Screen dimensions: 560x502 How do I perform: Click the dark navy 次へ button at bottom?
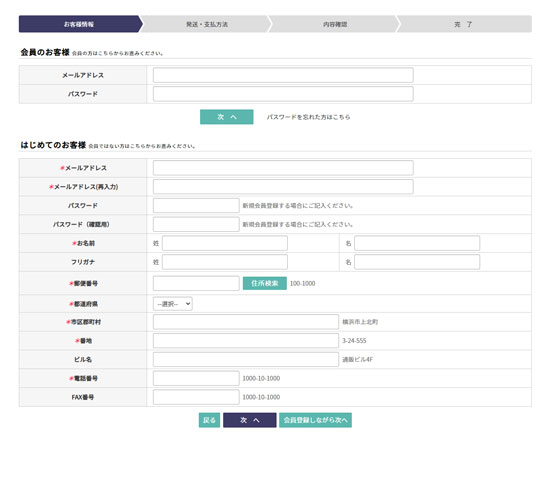250,420
